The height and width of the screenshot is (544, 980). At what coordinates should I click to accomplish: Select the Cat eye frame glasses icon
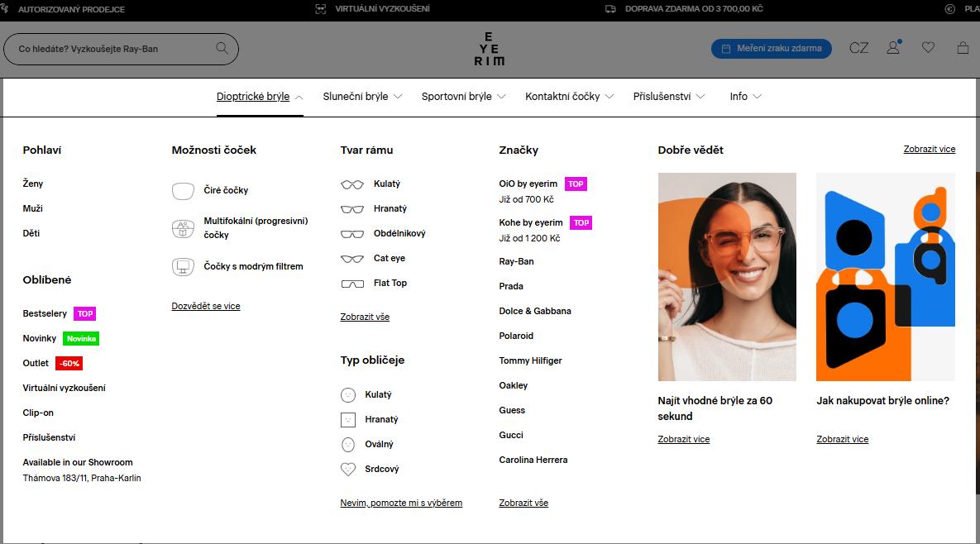click(x=351, y=259)
